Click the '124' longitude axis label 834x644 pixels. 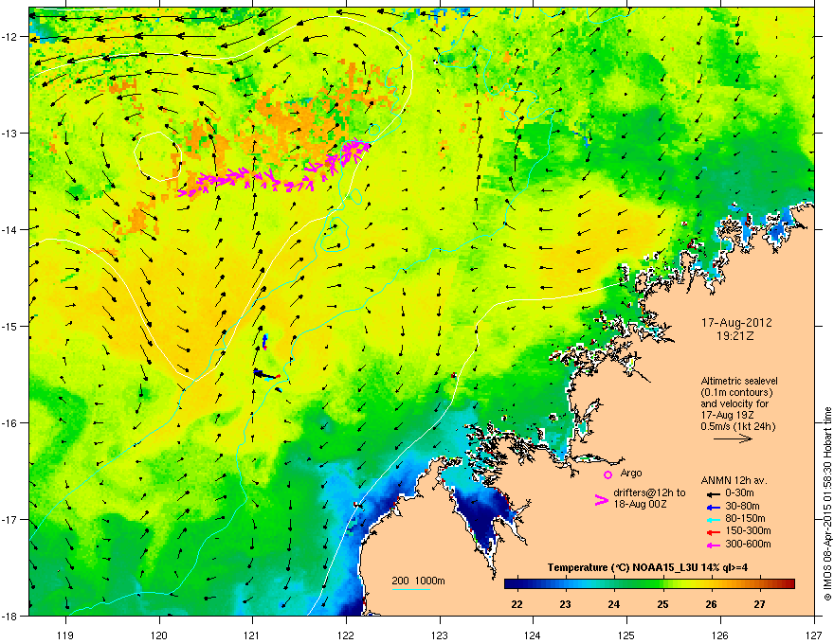point(533,635)
